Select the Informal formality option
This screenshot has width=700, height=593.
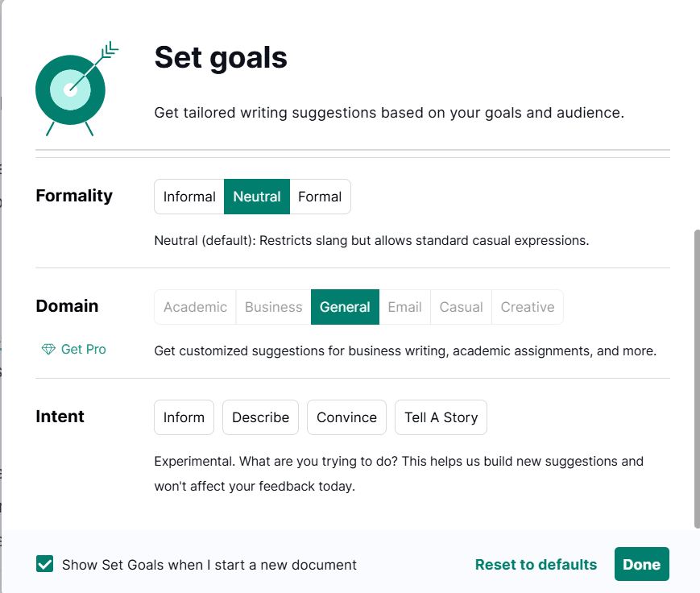tap(188, 196)
